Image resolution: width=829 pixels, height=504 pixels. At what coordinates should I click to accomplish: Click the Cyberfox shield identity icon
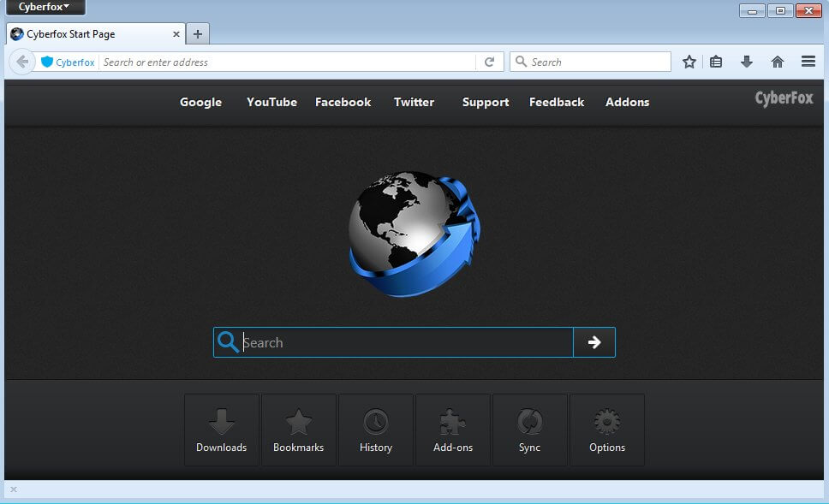click(47, 62)
